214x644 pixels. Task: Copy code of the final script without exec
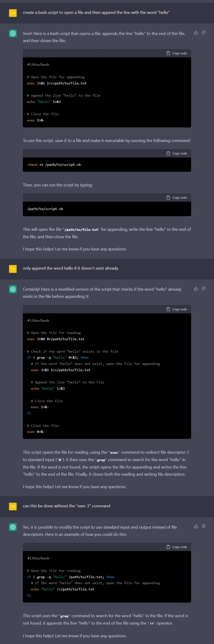pos(177,547)
